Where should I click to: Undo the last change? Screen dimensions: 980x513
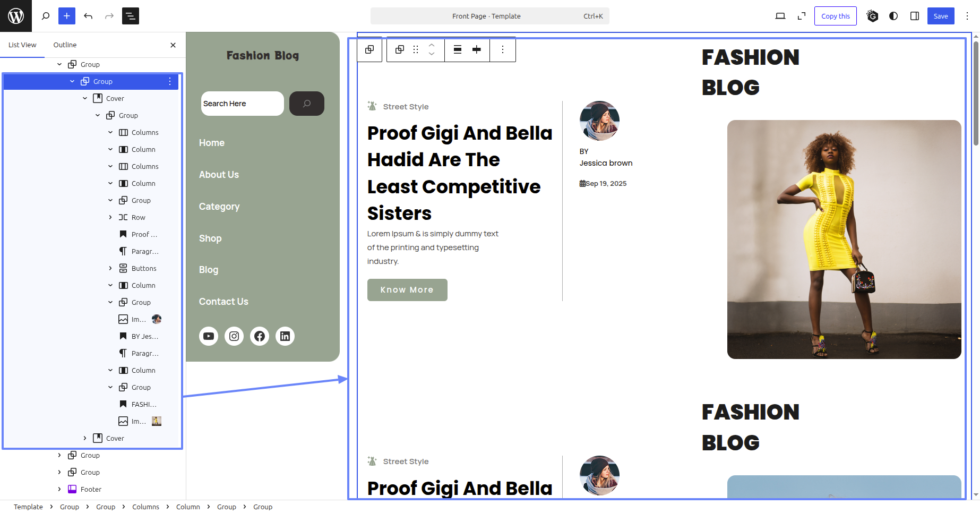pyautogui.click(x=88, y=16)
